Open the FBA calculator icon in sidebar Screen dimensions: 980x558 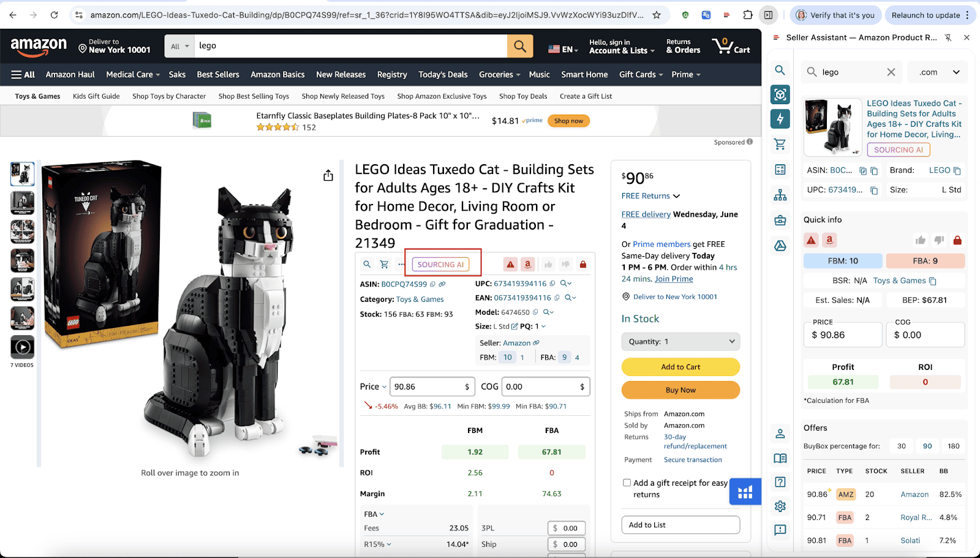click(x=780, y=169)
